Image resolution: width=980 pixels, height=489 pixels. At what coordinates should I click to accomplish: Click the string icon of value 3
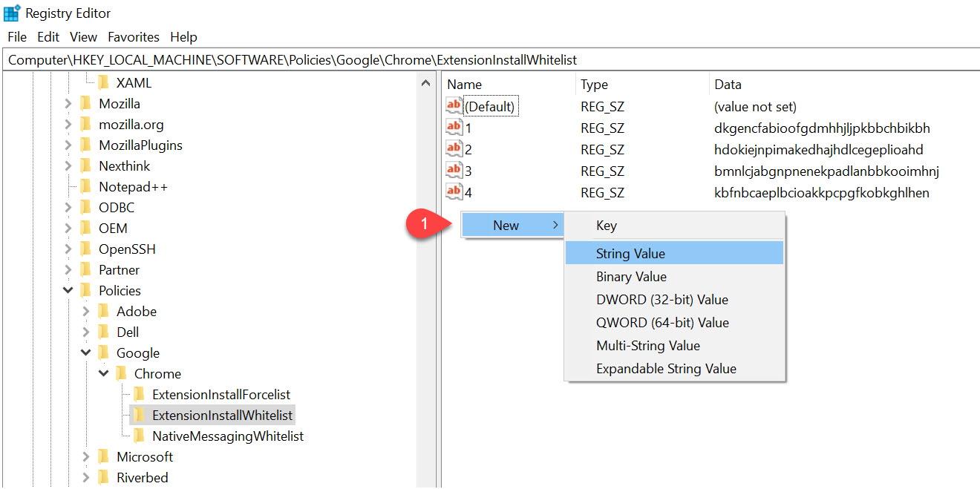click(454, 171)
